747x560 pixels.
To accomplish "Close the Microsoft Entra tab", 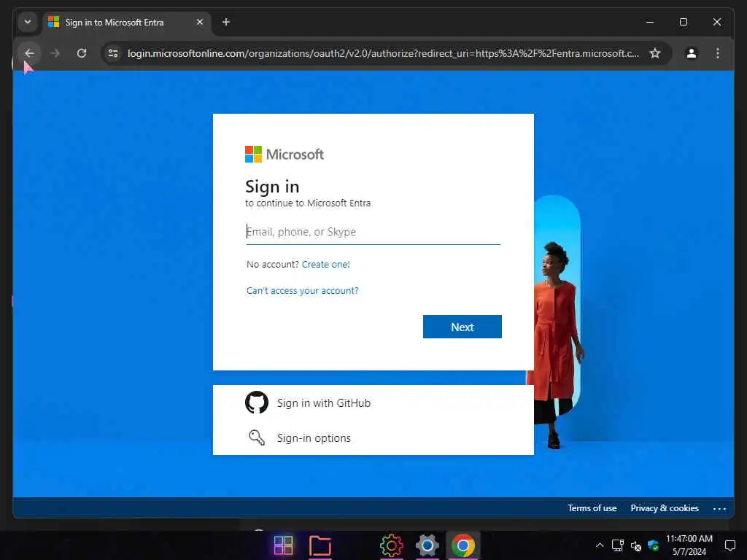I will tap(200, 22).
